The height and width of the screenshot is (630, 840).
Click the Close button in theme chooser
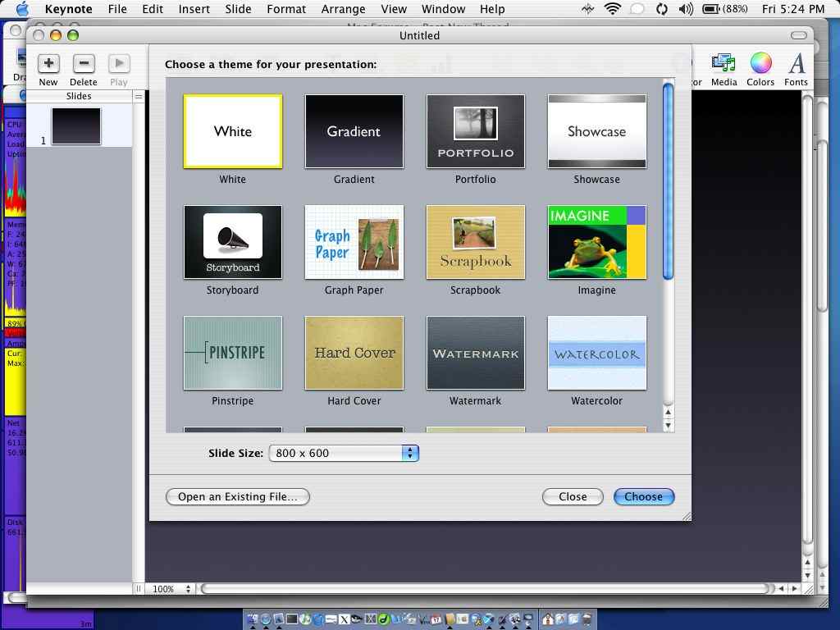point(573,496)
